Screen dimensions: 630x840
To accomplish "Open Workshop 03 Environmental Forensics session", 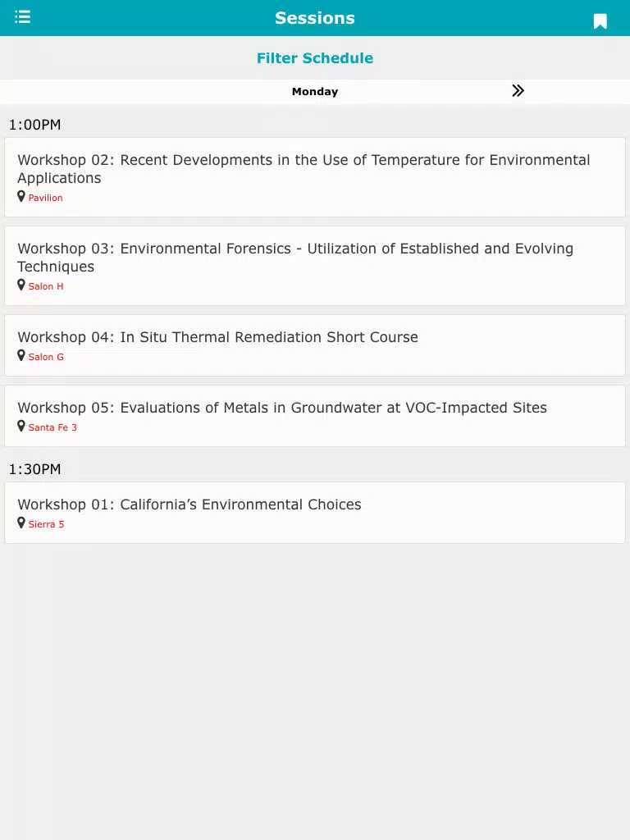I will (315, 266).
